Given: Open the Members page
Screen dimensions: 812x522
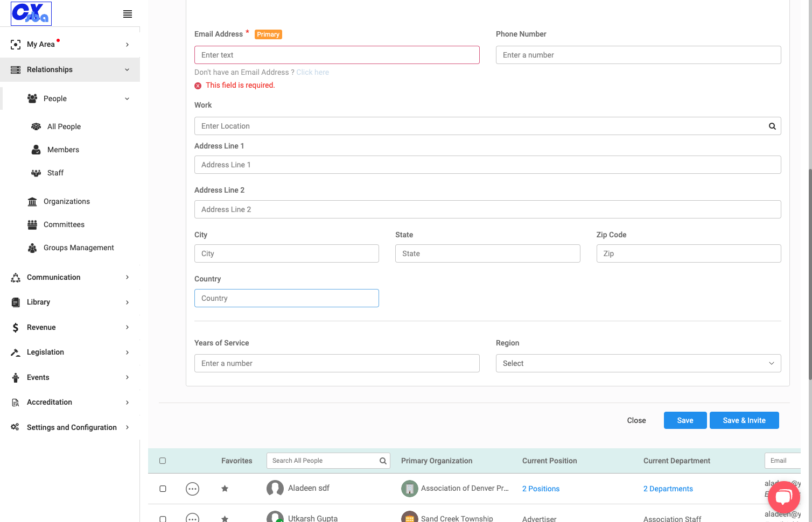Looking at the screenshot, I should [x=63, y=150].
